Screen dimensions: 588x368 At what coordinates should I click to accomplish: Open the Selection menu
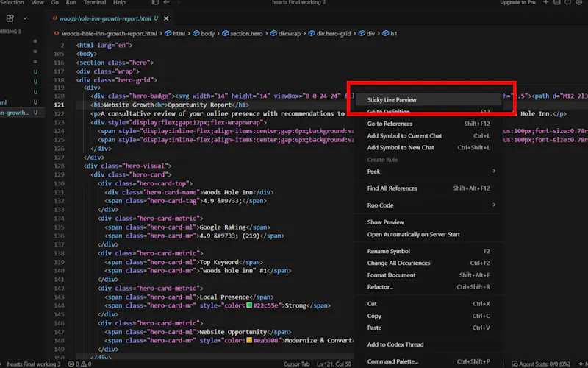[12, 3]
